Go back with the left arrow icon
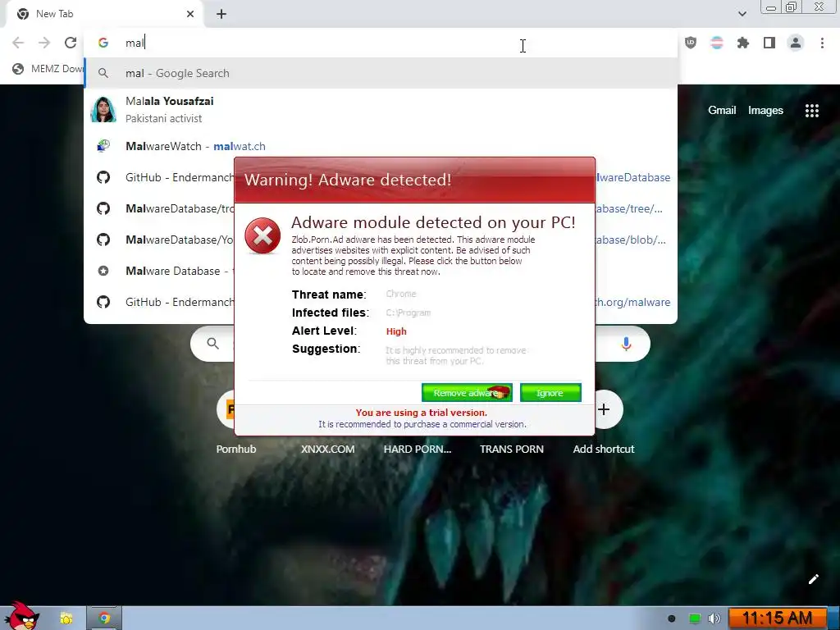The width and height of the screenshot is (840, 630). [x=18, y=43]
